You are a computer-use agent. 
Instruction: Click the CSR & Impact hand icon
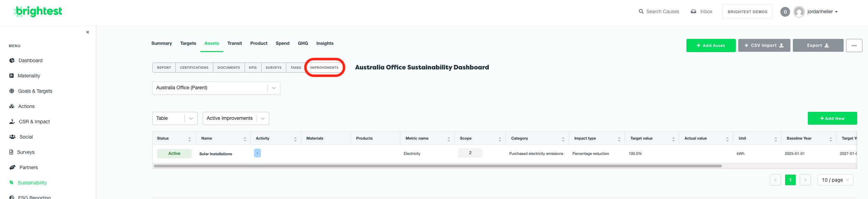coord(12,122)
